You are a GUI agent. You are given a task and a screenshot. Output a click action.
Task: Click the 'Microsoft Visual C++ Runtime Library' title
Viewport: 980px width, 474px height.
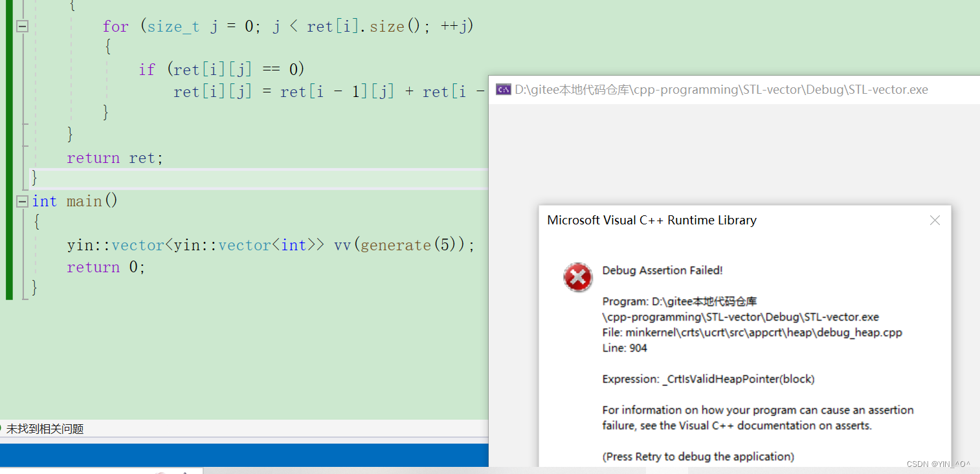click(652, 220)
